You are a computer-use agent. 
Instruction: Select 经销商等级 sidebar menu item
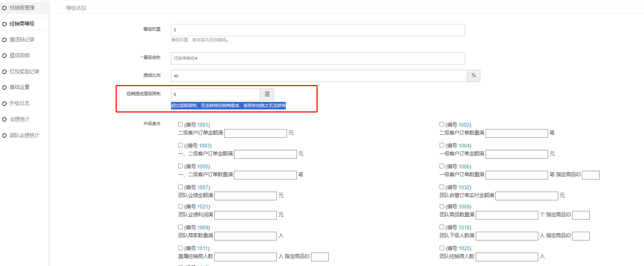22,24
